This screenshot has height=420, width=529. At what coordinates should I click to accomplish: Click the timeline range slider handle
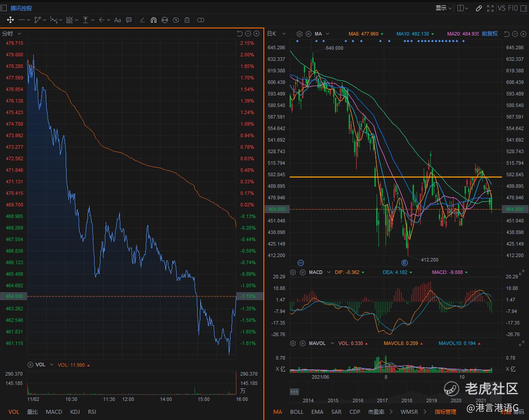(x=294, y=392)
